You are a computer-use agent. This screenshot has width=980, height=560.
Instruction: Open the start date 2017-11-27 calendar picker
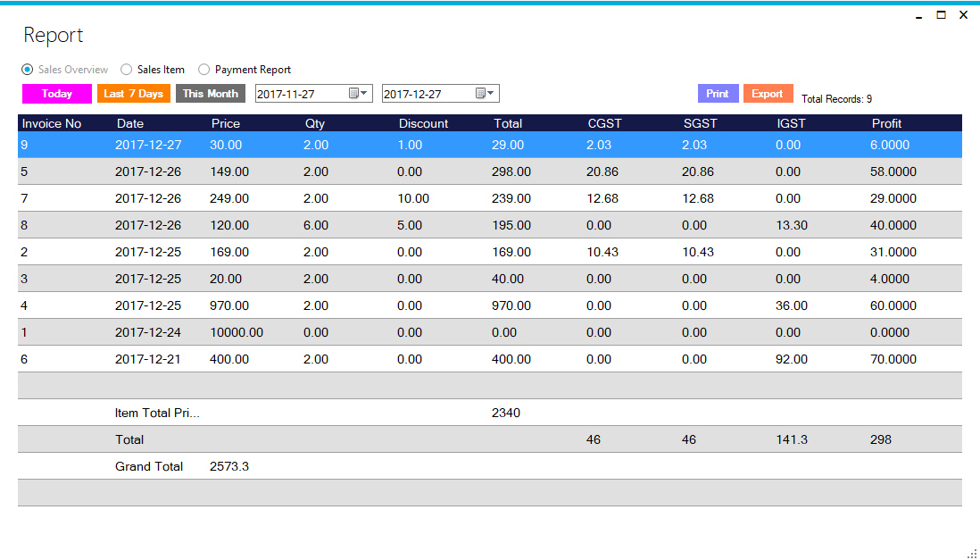click(x=358, y=93)
